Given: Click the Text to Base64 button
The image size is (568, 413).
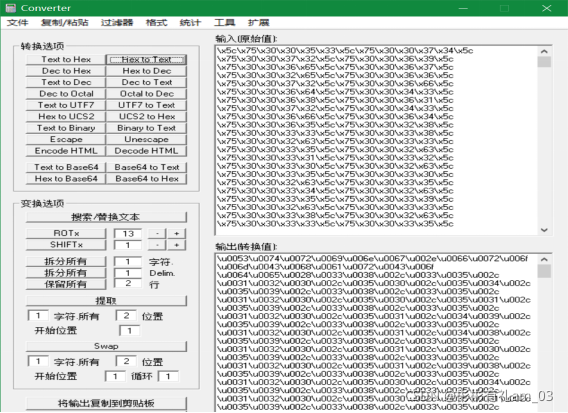Looking at the screenshot, I should (66, 167).
